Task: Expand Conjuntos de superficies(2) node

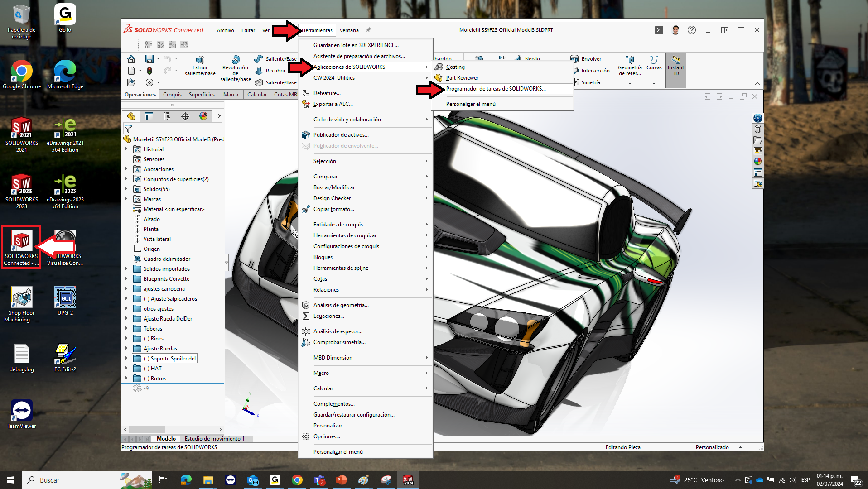Action: click(x=126, y=179)
